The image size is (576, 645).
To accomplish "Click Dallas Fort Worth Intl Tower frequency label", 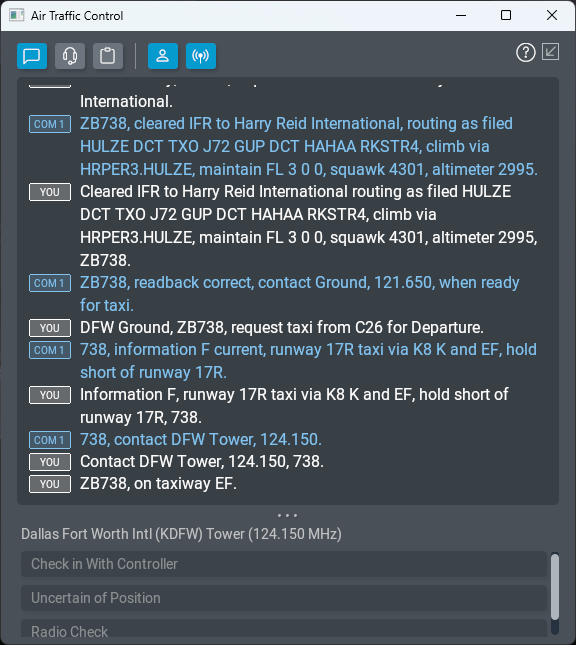I will (x=181, y=534).
